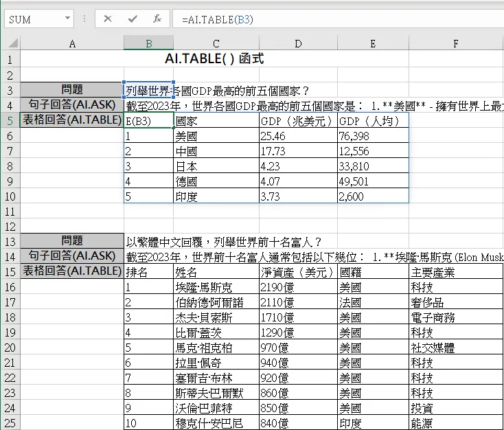Click the cell '德國'

pyautogui.click(x=216, y=181)
